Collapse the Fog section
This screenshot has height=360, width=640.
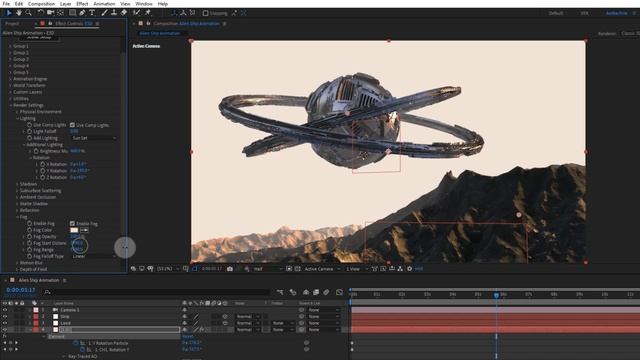17,217
